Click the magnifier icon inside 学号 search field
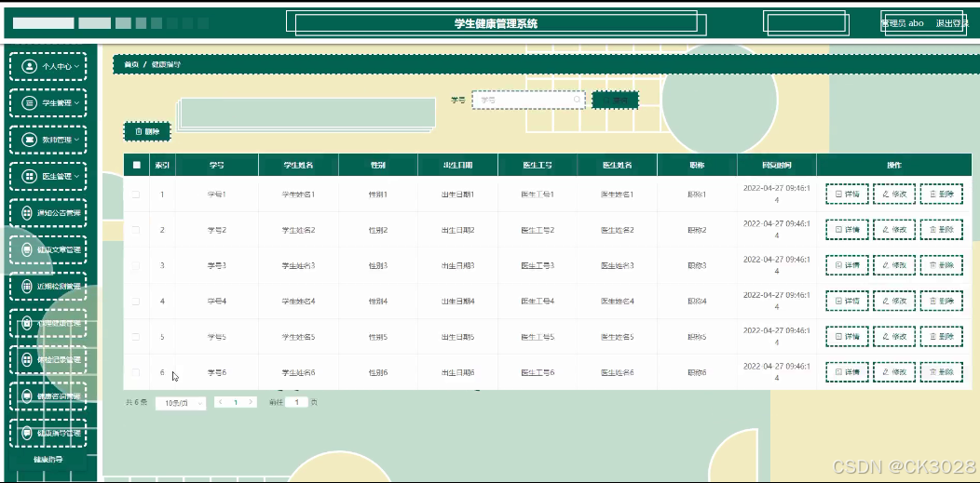Viewport: 980px width, 483px height. click(x=577, y=100)
